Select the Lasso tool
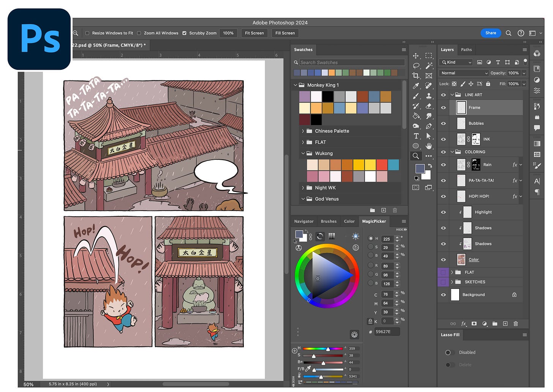The height and width of the screenshot is (392, 553). click(416, 66)
